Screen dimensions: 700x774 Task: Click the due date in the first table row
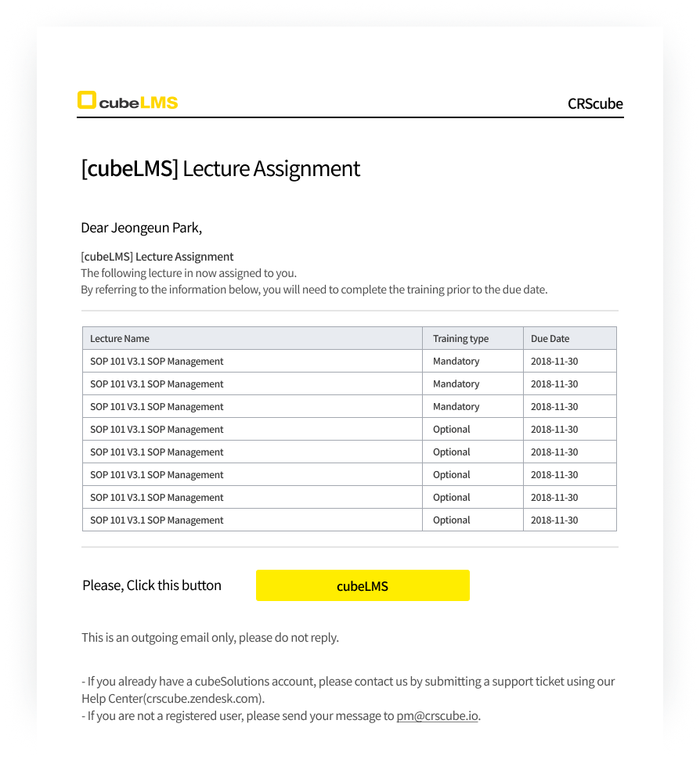[x=554, y=362]
